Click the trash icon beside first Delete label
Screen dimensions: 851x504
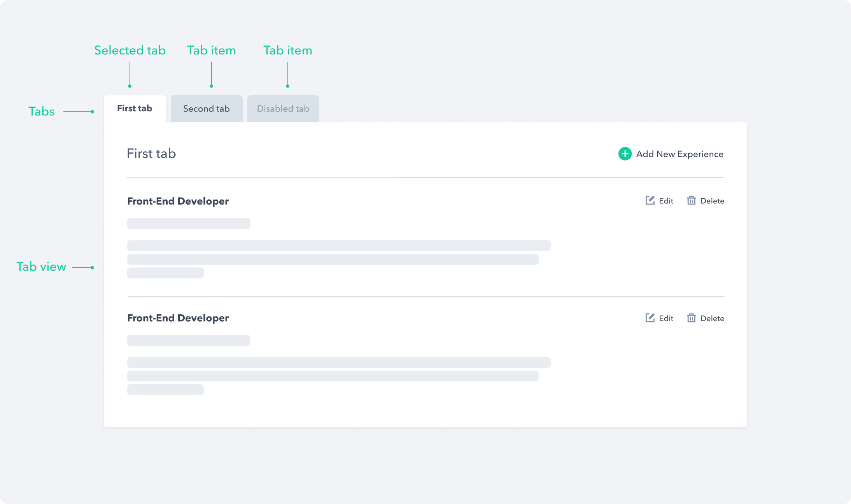point(692,201)
